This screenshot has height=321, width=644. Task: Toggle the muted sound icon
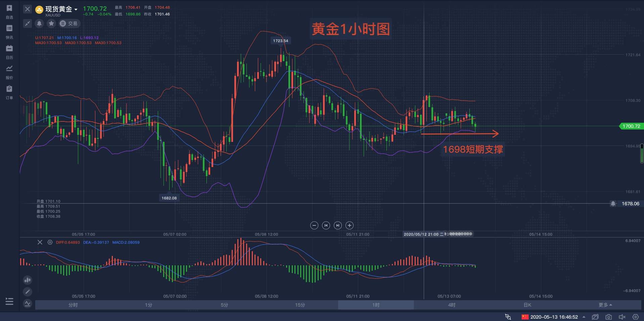622,317
